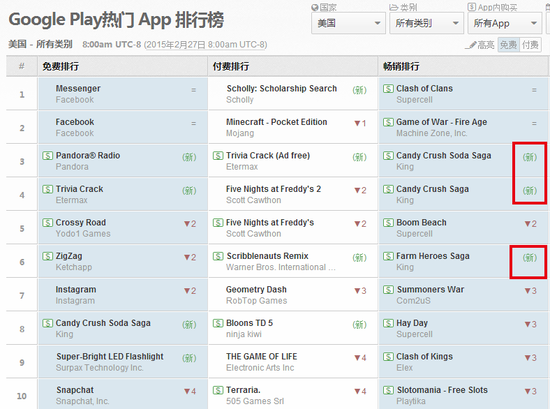
Task: Click the 免费排行 column header
Action: (61, 66)
